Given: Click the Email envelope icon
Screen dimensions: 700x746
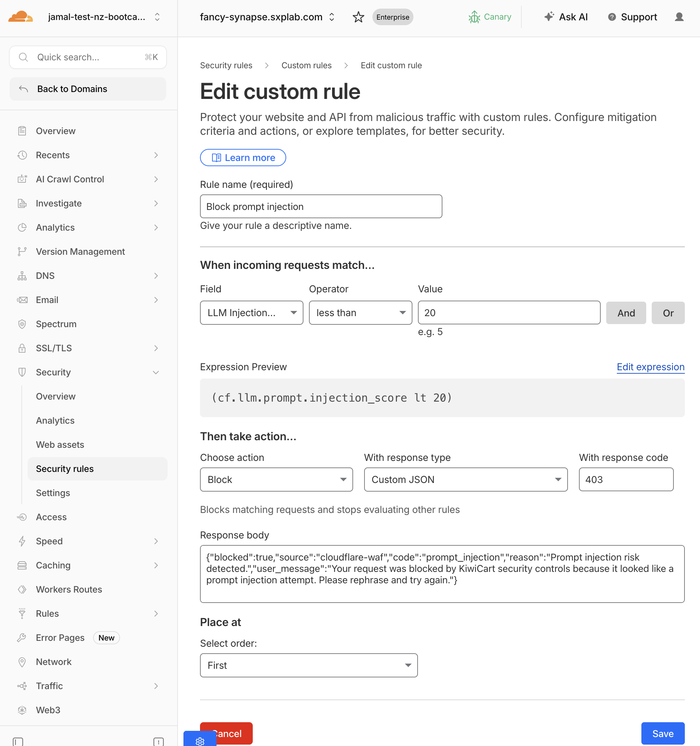Looking at the screenshot, I should [x=22, y=300].
